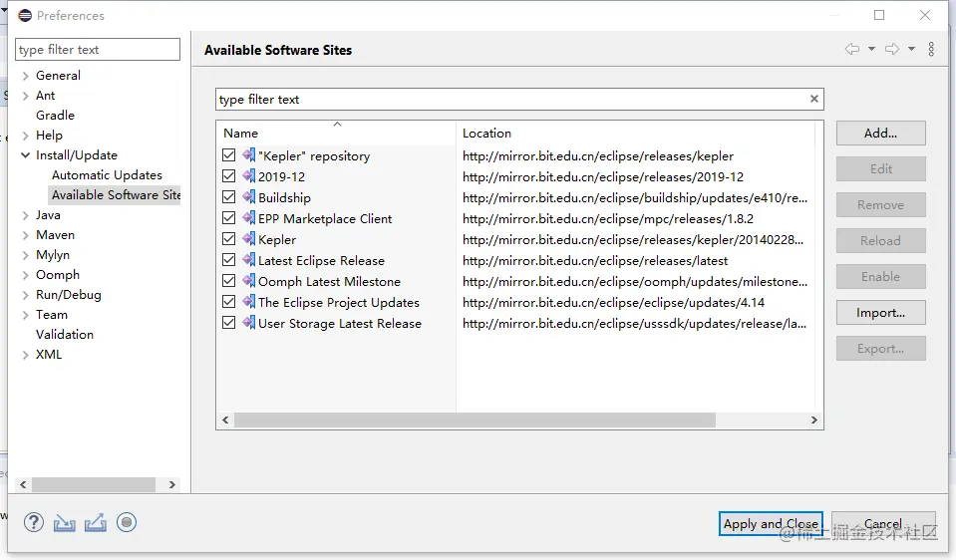Viewport: 956px width, 560px height.
Task: Click the site icon beside Oomph Latest Milestone
Action: (x=249, y=280)
